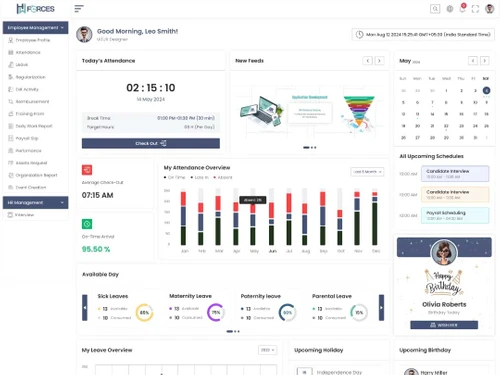Click the Available Day carousel pagination dots
This screenshot has width=500, height=375.
click(233, 331)
